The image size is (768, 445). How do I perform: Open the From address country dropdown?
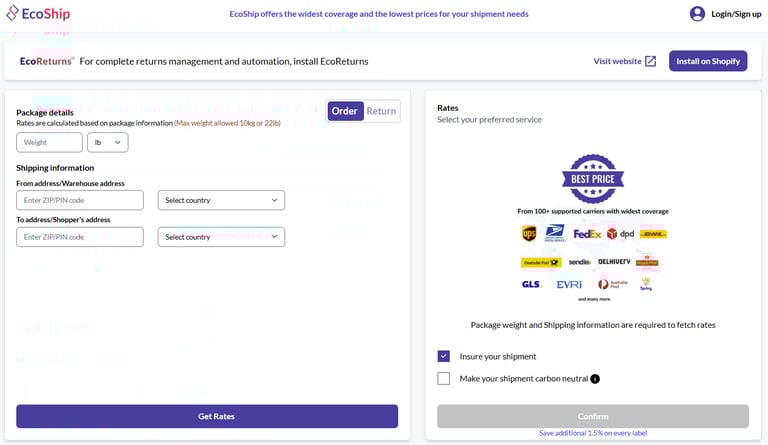point(221,200)
